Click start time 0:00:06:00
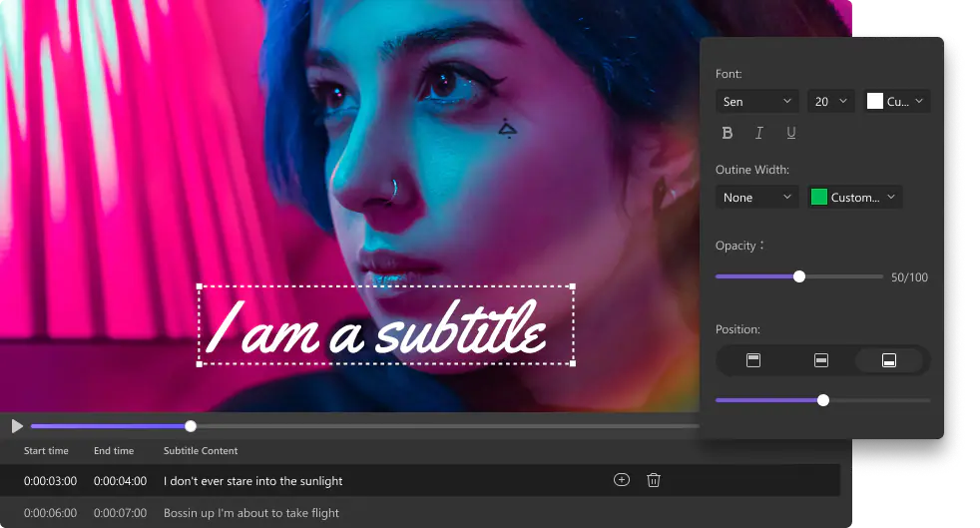Screen dimensions: 980x528 click(50, 513)
